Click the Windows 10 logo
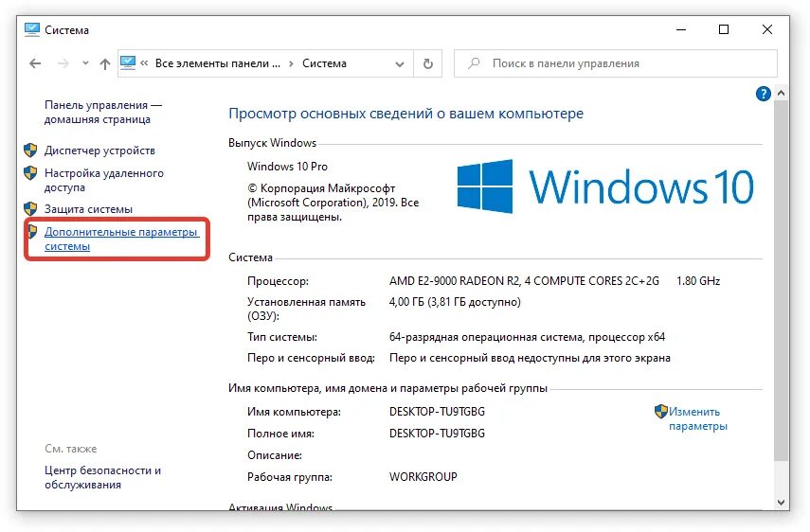The height and width of the screenshot is (532, 810). click(605, 186)
